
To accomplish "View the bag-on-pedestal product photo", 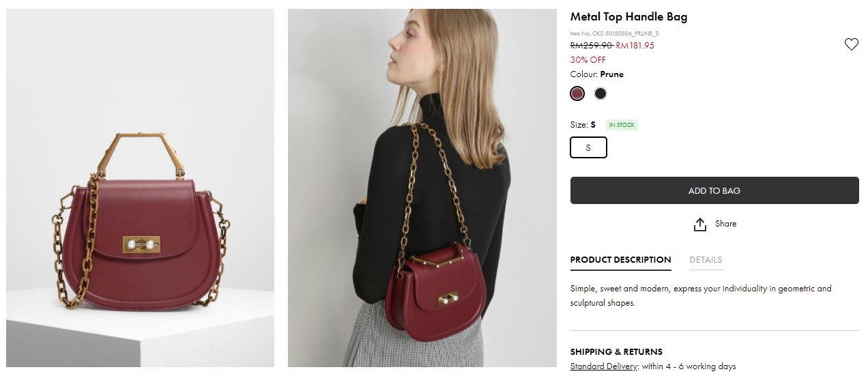I will coord(140,188).
